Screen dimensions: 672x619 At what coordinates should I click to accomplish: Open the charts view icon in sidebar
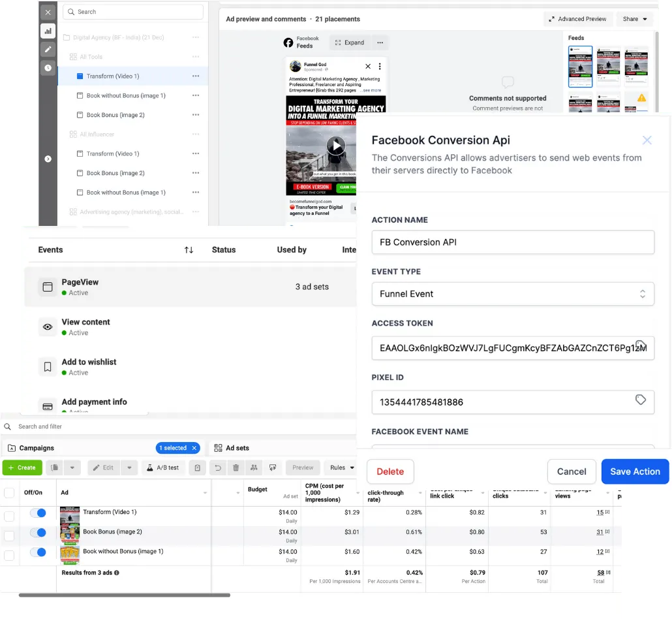(x=48, y=31)
